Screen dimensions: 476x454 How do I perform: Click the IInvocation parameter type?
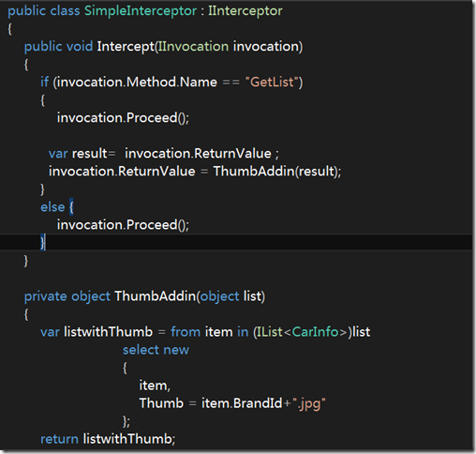[193, 47]
